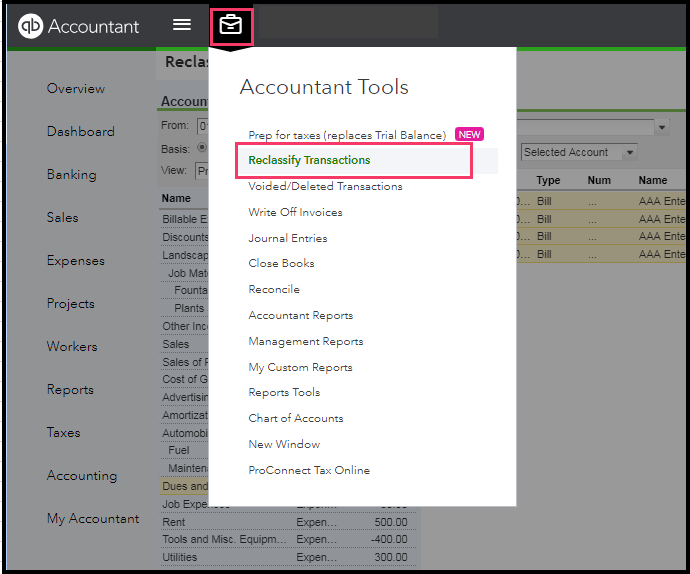The width and height of the screenshot is (690, 574).
Task: Navigate to Sales
Action: 62,217
